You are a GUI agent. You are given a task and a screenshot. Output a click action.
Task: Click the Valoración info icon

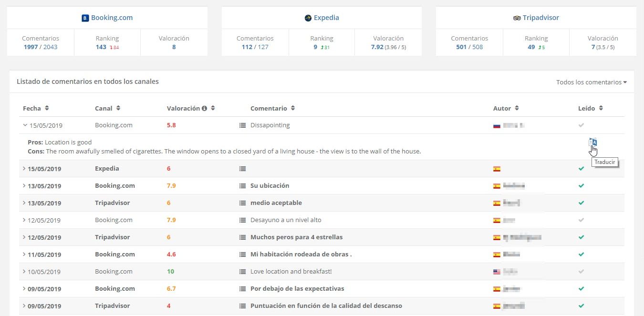(204, 108)
